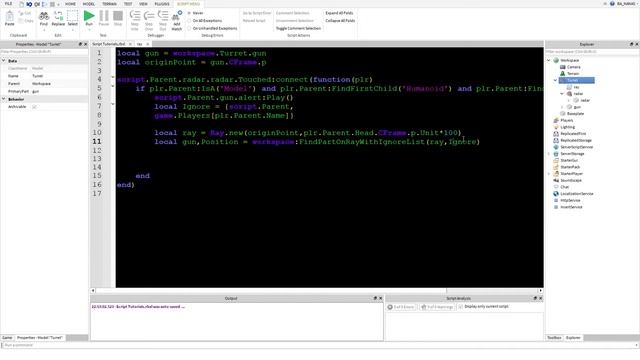Expand the ServerStorage tree node
Image resolution: width=640 pixels, height=360 pixels.
tap(549, 154)
